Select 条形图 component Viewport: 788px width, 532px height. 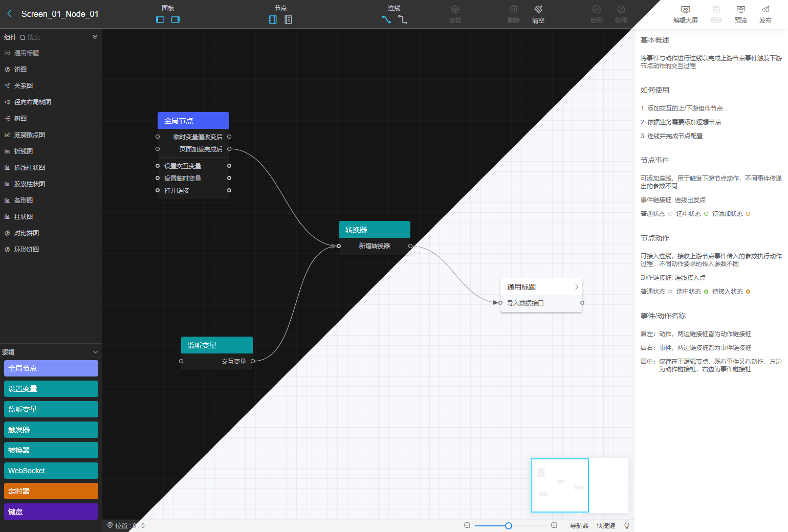[x=51, y=201]
